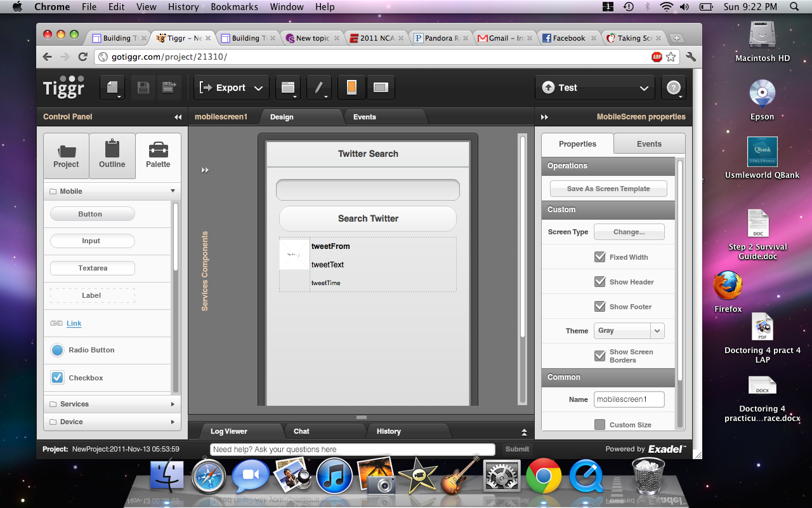Open the Export dropdown

click(x=232, y=88)
